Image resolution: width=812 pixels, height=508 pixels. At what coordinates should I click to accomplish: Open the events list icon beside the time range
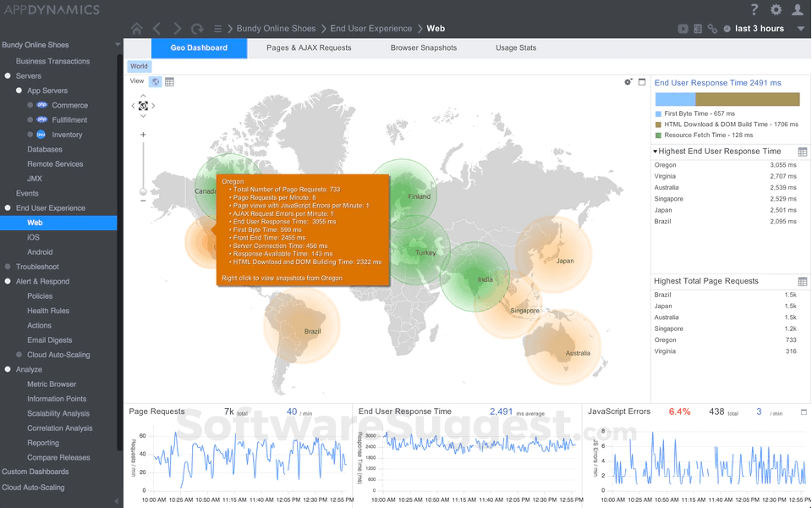(698, 28)
